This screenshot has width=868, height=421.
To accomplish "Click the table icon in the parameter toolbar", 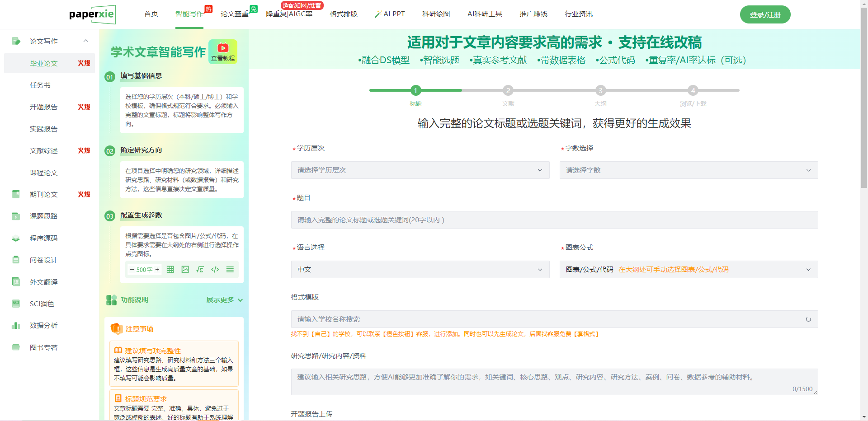I will [170, 270].
